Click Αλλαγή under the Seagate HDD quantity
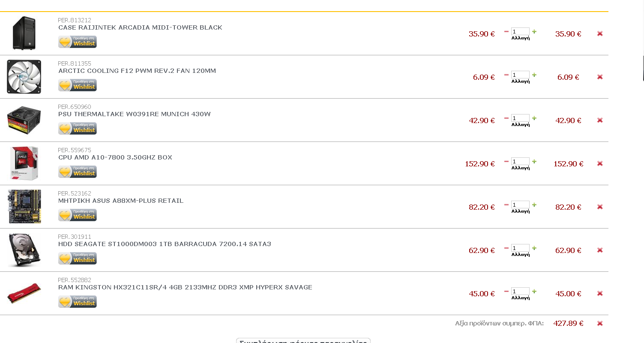 point(521,254)
